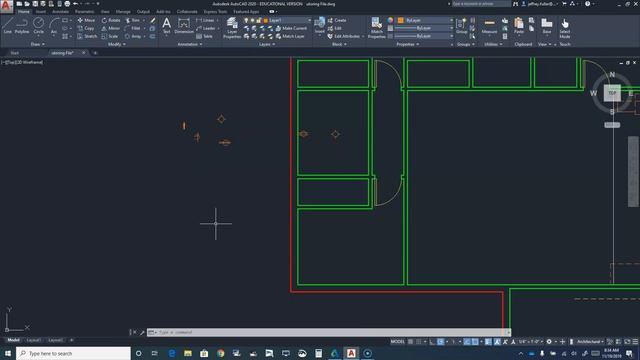Activate the Scale command
Screen dimensions: 640x360
pos(110,36)
